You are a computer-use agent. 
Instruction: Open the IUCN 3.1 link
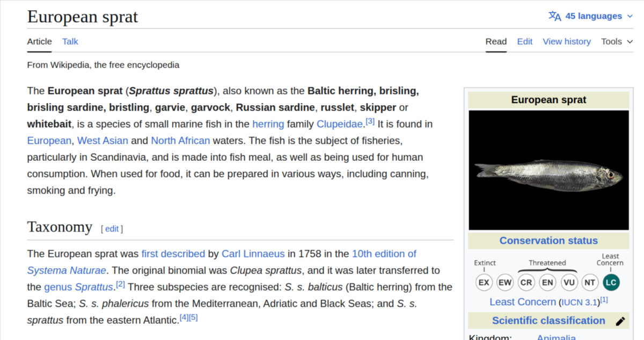(x=580, y=302)
